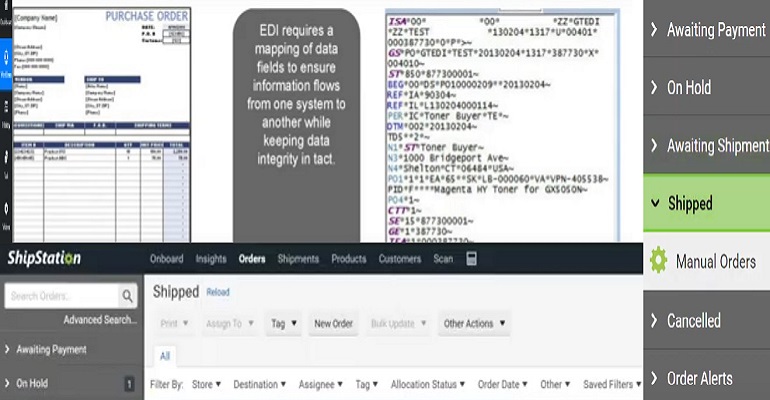Open the Assign To dropdown
Screen dimensions: 770x400
tap(230, 323)
